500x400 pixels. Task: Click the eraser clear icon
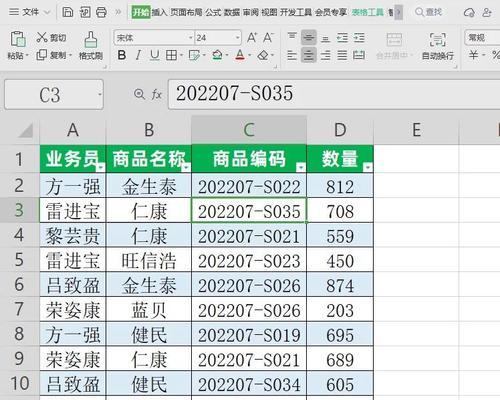[x=263, y=55]
